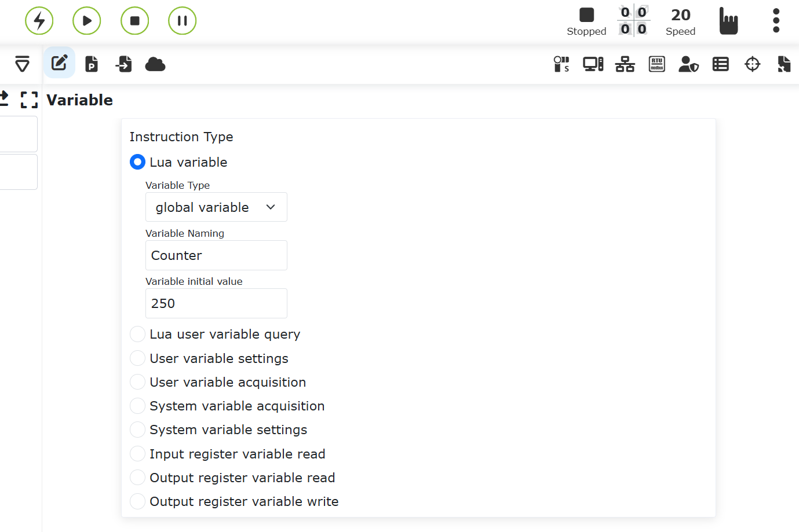
Task: Open user security shield icon
Action: 688,64
